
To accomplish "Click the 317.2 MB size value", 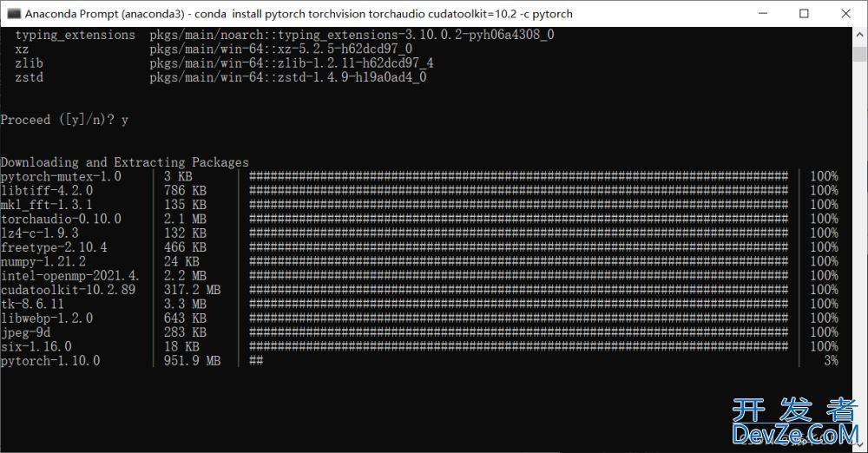I will [192, 290].
